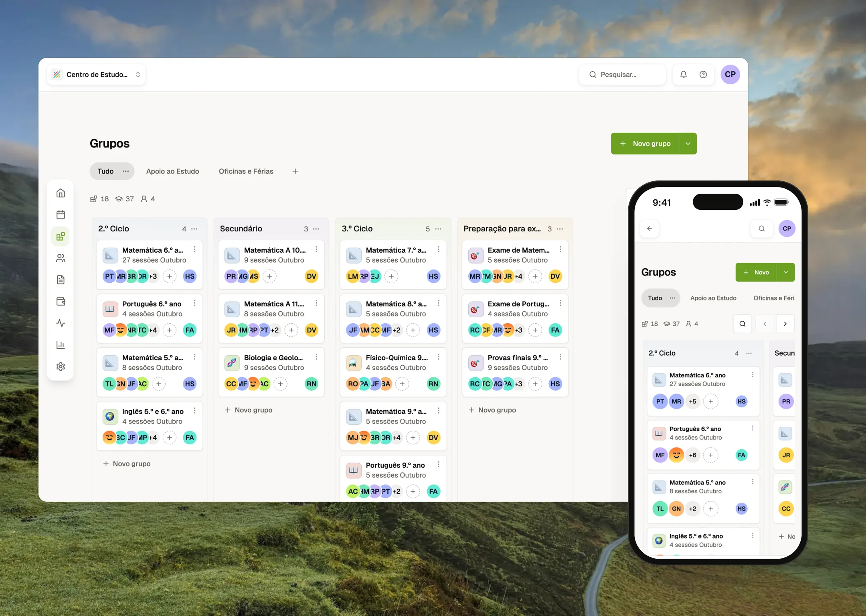The height and width of the screenshot is (616, 866).
Task: Open the Secundário column options menu
Action: [316, 229]
